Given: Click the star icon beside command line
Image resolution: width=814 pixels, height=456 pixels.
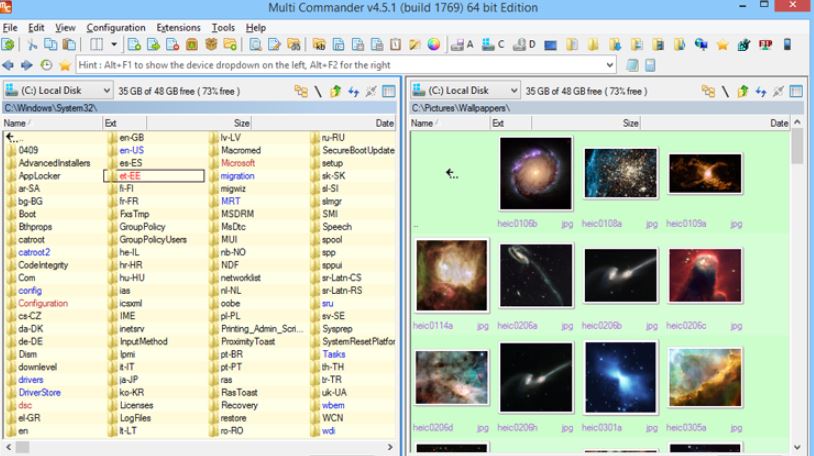Looking at the screenshot, I should click(65, 65).
